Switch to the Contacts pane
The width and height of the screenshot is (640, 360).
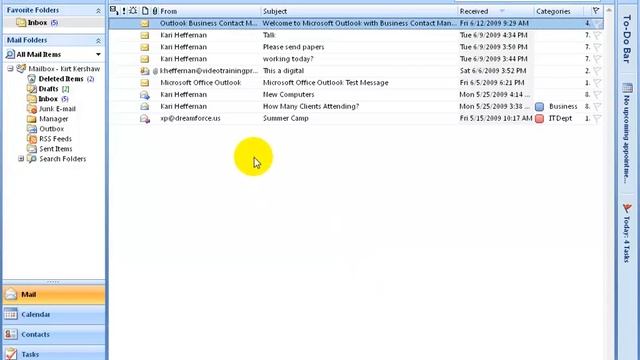tap(54, 334)
